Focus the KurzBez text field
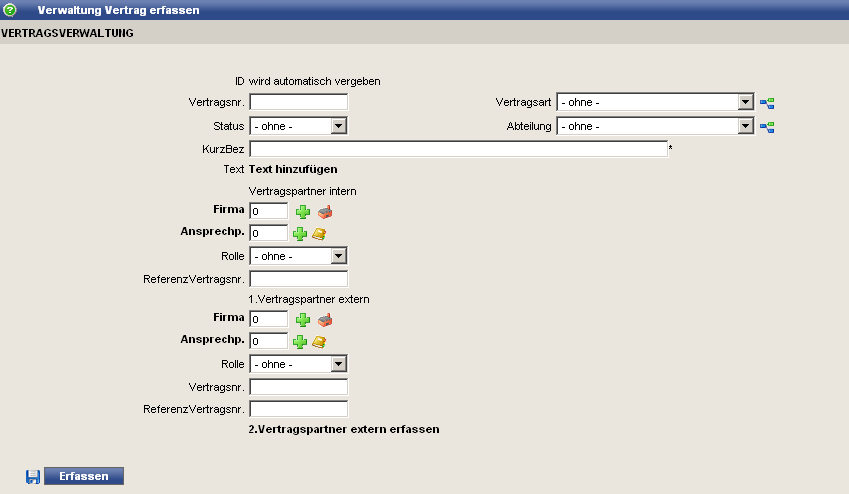 [457, 149]
